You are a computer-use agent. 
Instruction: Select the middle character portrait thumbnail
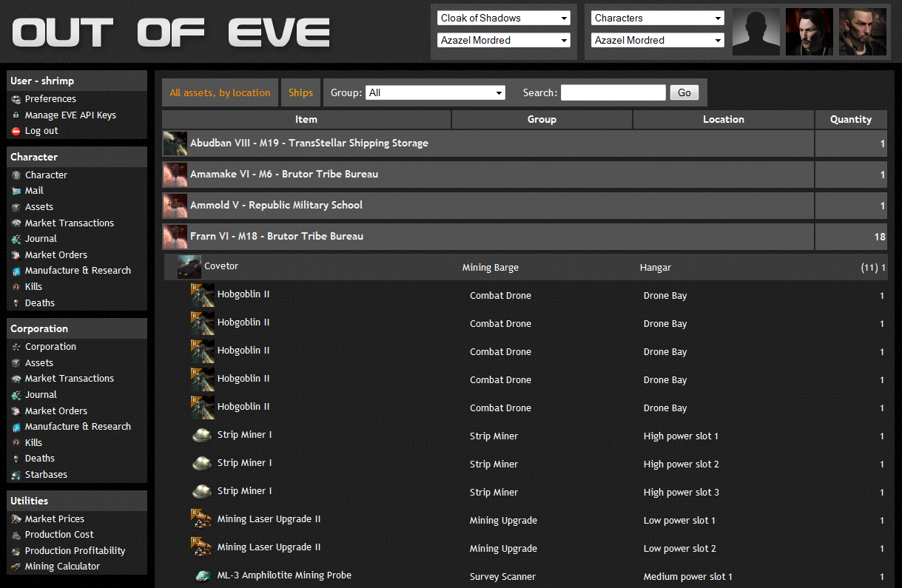[809, 32]
